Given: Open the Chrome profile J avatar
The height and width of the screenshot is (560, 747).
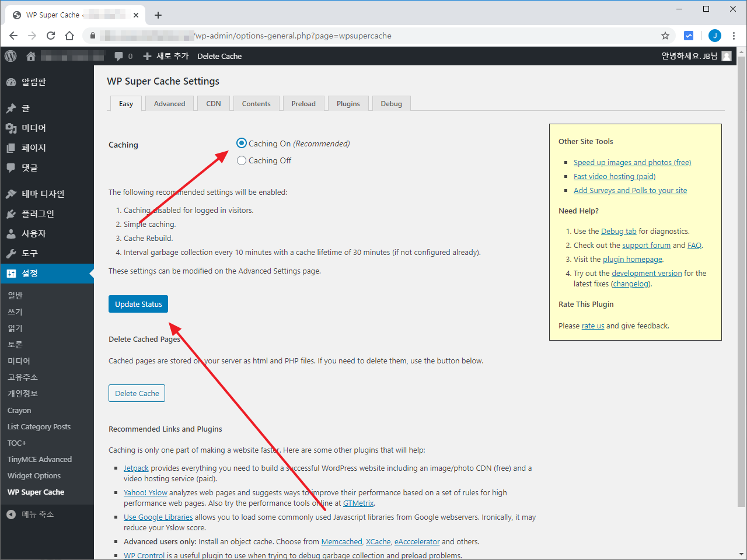Looking at the screenshot, I should coord(715,36).
